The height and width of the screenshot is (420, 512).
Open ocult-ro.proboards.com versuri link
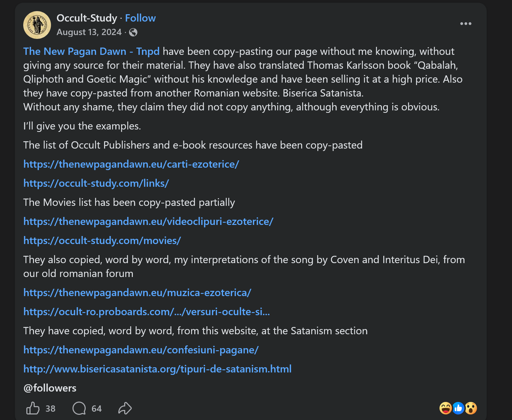click(146, 312)
